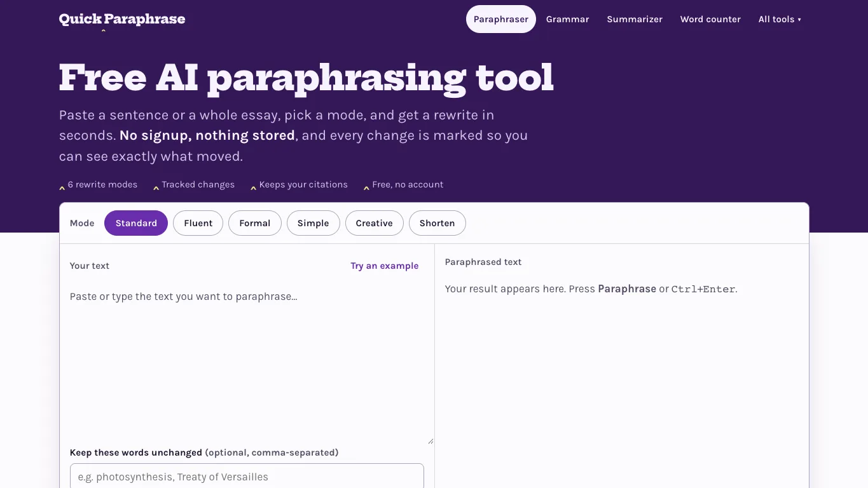Click the 'Your text' label

tap(90, 266)
